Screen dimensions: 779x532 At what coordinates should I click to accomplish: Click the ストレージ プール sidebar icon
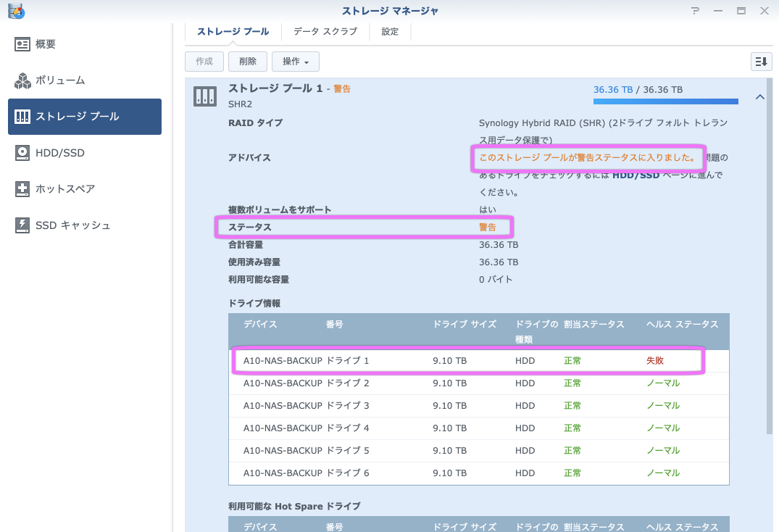tap(22, 117)
